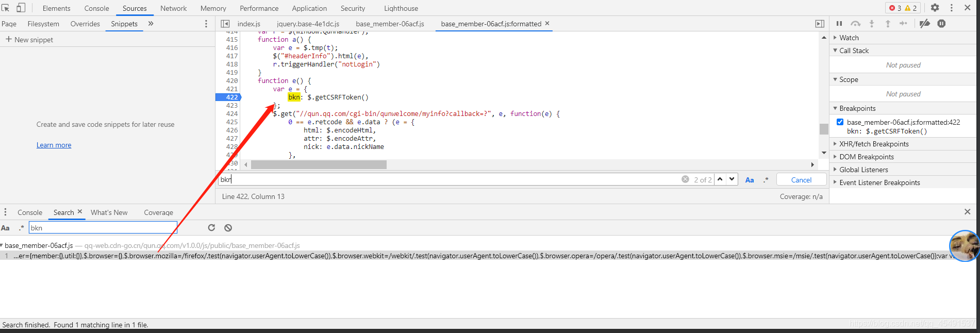Show more navigator tabs chevron
The image size is (980, 333).
[151, 23]
